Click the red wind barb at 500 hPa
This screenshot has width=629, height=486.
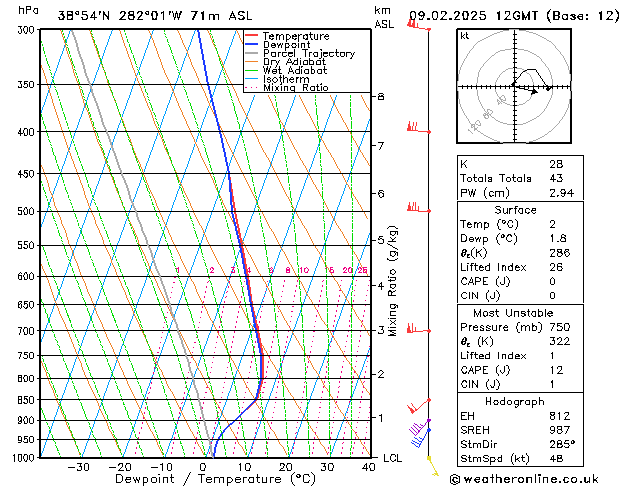[x=419, y=207]
